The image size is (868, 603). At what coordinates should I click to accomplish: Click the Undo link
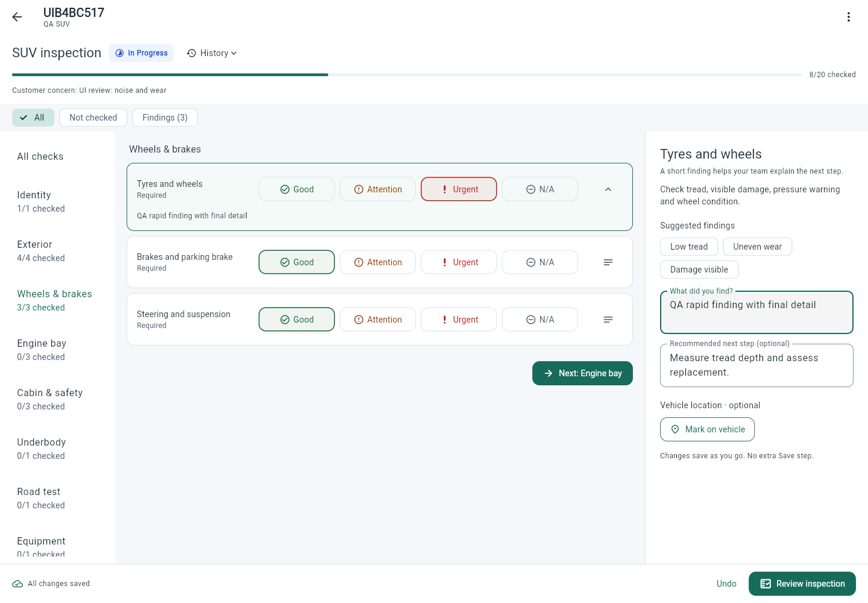[726, 584]
